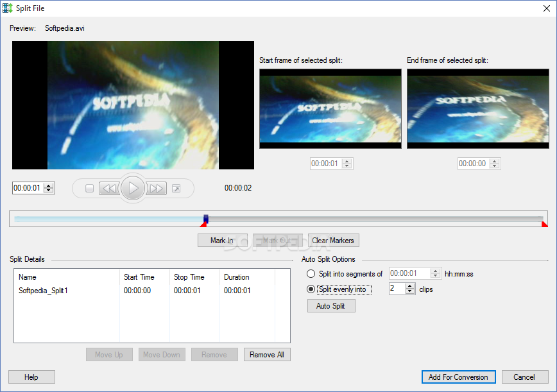Decrease end frame time spinner

[x=495, y=166]
